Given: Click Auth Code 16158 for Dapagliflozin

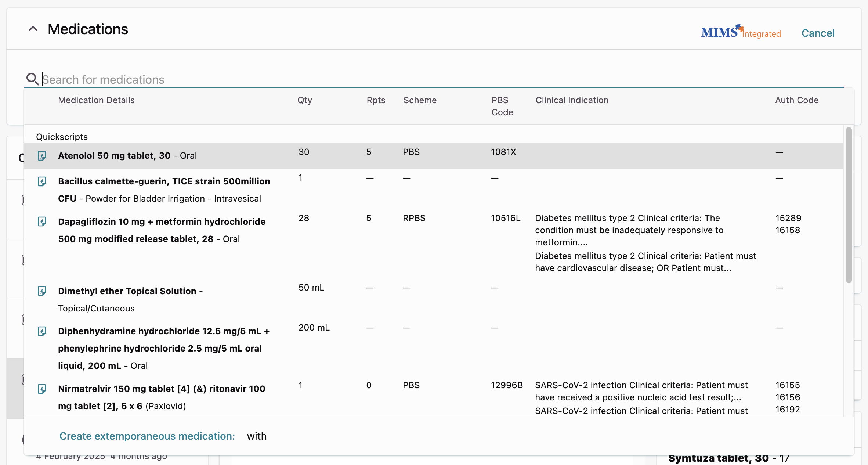Looking at the screenshot, I should 788,230.
